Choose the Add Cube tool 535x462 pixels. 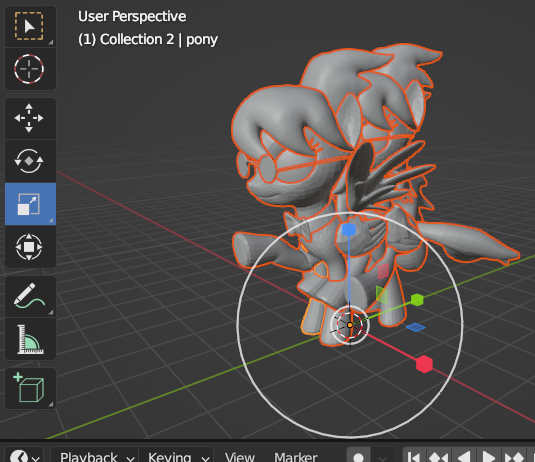coord(30,388)
